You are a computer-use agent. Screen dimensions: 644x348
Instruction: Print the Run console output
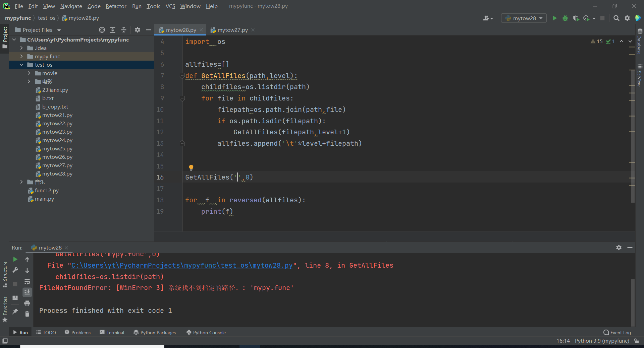27,303
